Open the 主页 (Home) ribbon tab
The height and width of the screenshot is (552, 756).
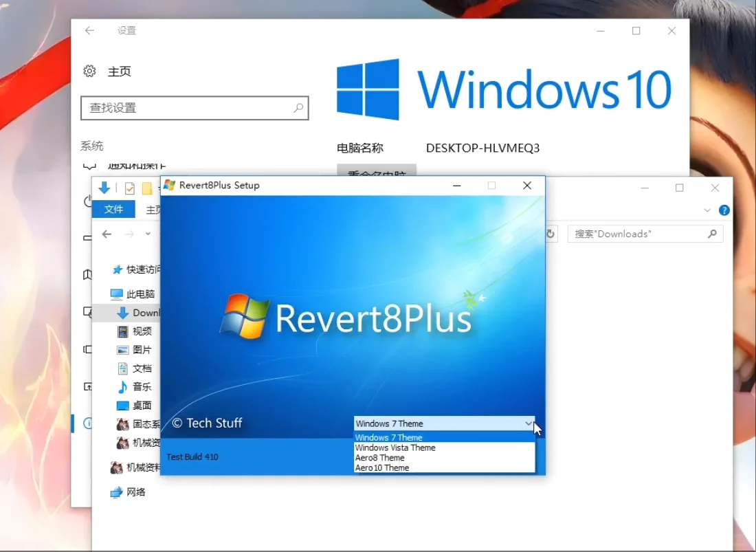click(x=153, y=209)
